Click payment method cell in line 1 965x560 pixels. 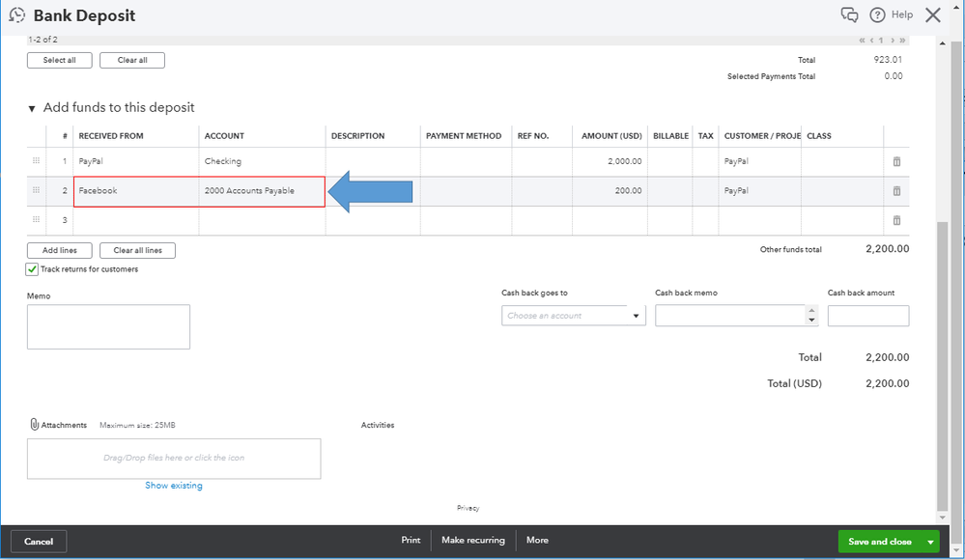click(x=466, y=161)
